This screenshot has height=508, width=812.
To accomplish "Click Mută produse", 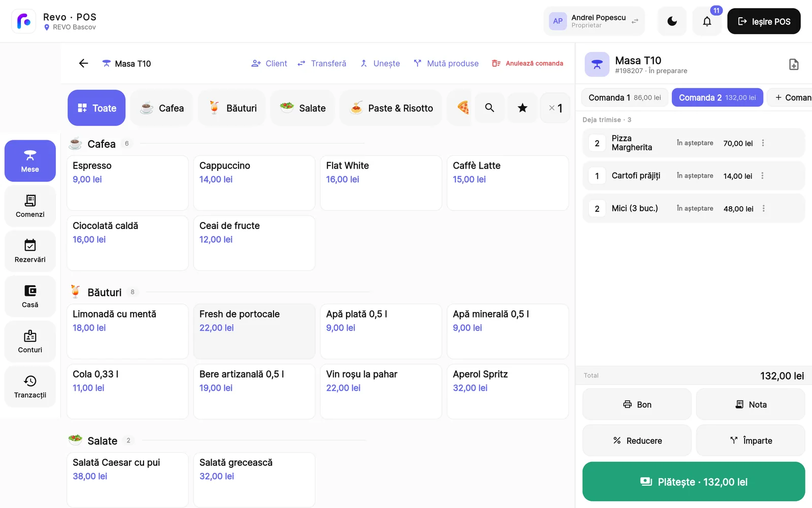I will 446,63.
